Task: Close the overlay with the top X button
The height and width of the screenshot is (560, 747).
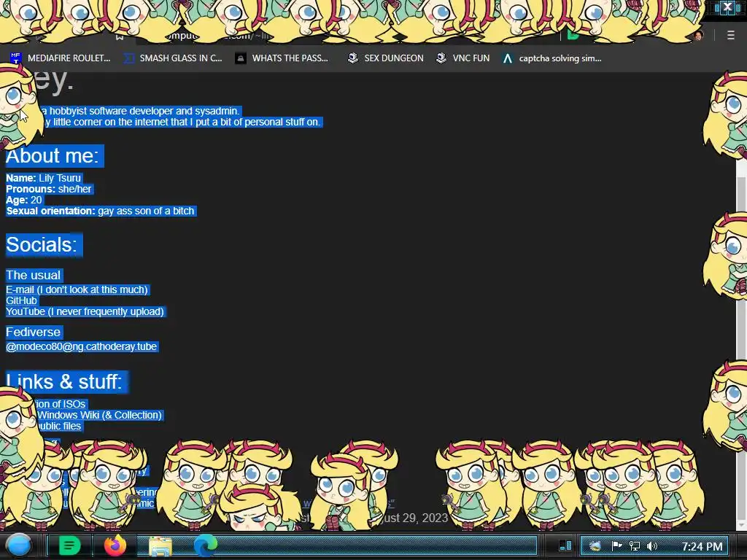Action: pos(727,7)
